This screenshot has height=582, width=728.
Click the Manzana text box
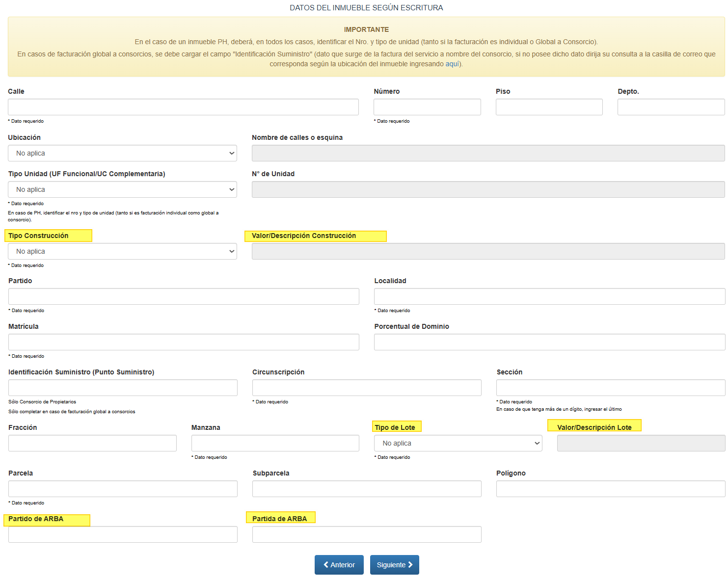tap(275, 443)
